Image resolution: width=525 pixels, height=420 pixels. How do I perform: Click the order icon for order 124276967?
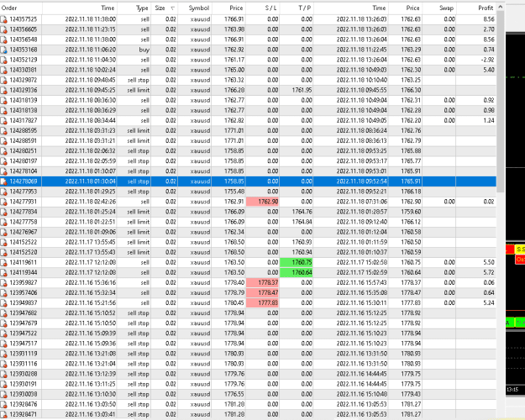[3, 232]
